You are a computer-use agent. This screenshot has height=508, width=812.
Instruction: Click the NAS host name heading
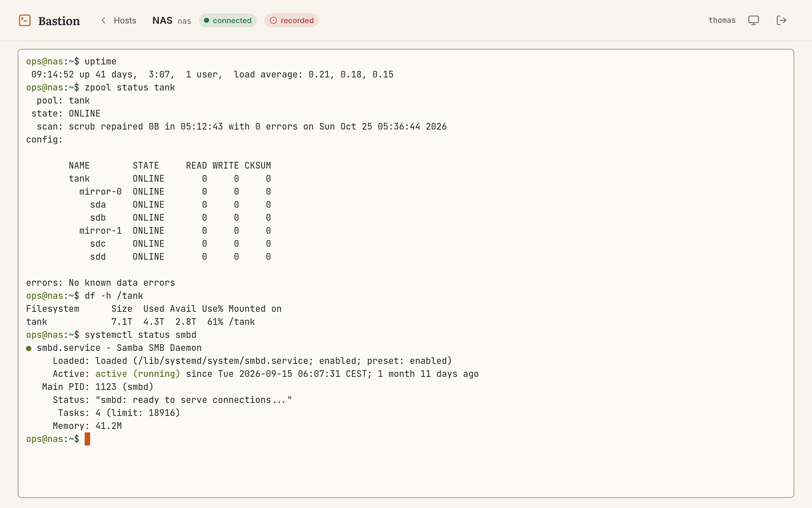click(x=162, y=21)
